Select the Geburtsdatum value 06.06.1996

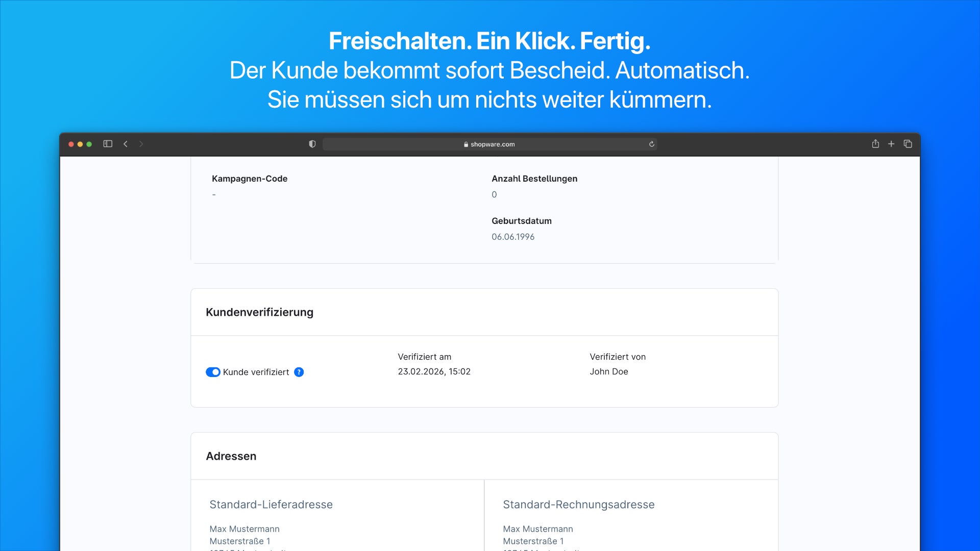513,236
